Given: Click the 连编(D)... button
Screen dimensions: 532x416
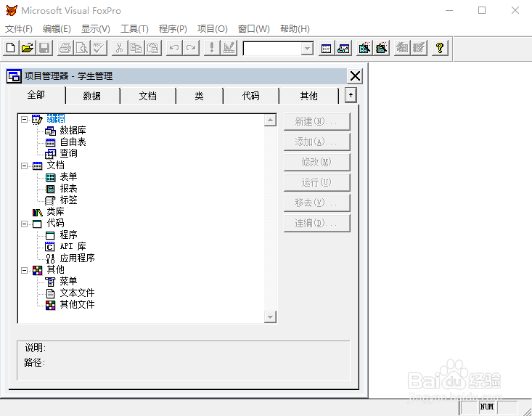Looking at the screenshot, I should coord(316,223).
